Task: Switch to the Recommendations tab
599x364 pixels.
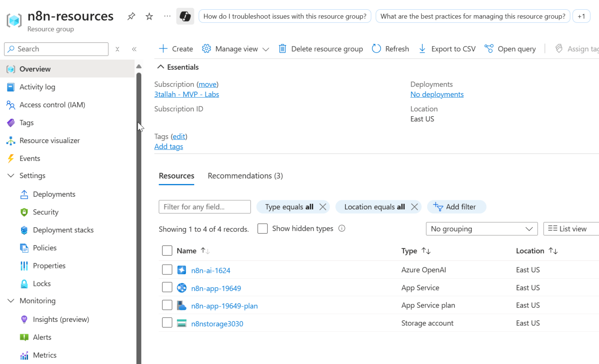Action: [x=245, y=176]
